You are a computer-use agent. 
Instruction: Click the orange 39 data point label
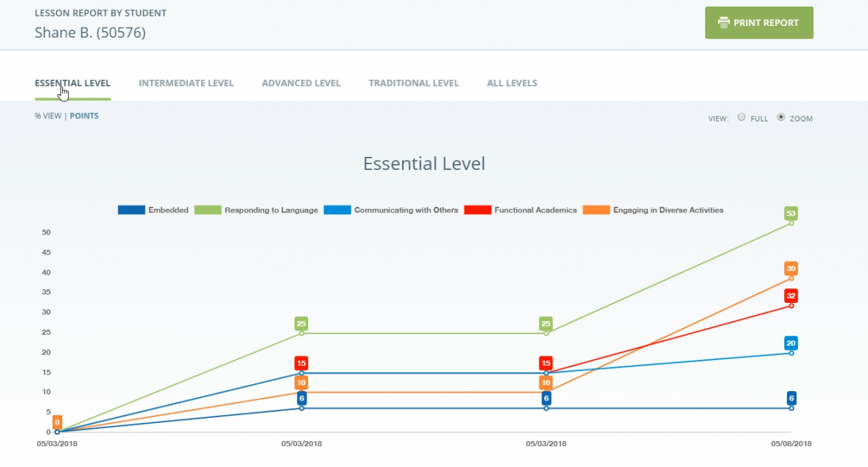pos(791,268)
